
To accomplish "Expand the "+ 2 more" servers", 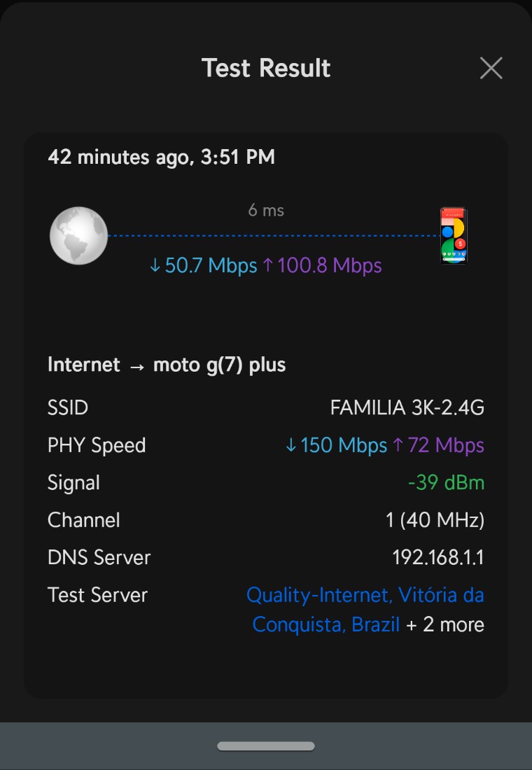I will [x=445, y=624].
